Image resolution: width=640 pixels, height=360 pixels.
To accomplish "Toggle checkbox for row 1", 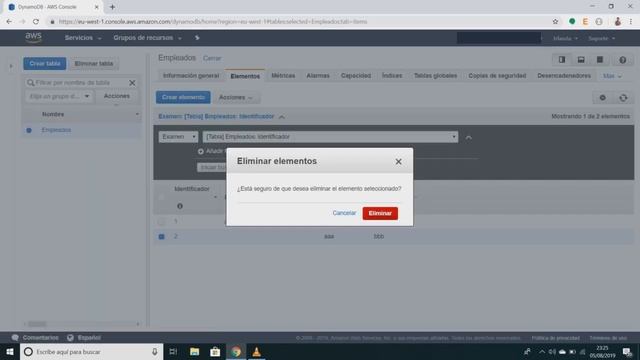I will pos(162,222).
